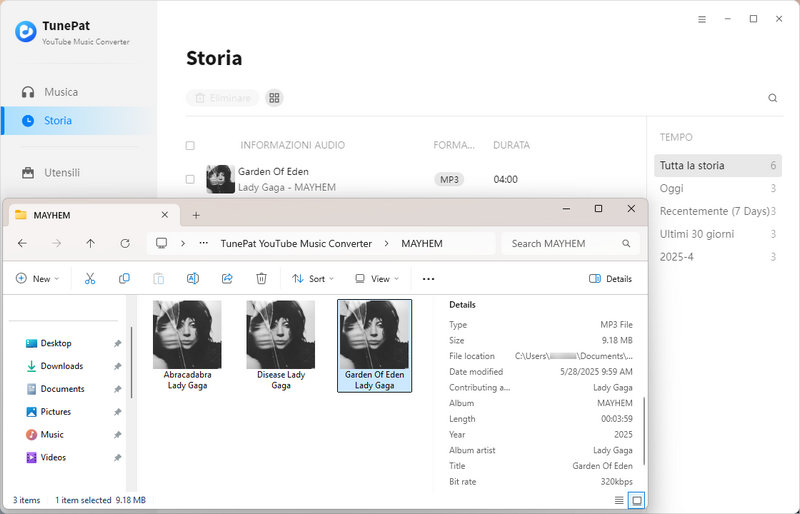This screenshot has height=514, width=800.
Task: Click the Album value MAYHEM in Details
Action: pos(615,403)
